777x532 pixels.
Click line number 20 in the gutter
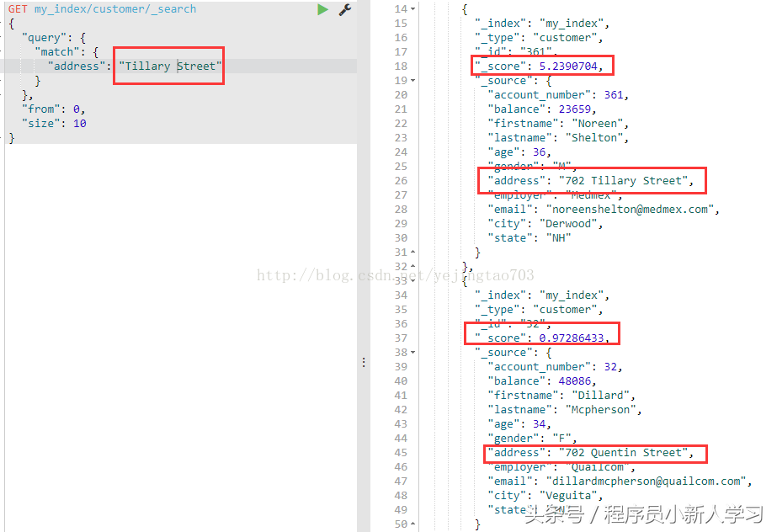pos(401,94)
